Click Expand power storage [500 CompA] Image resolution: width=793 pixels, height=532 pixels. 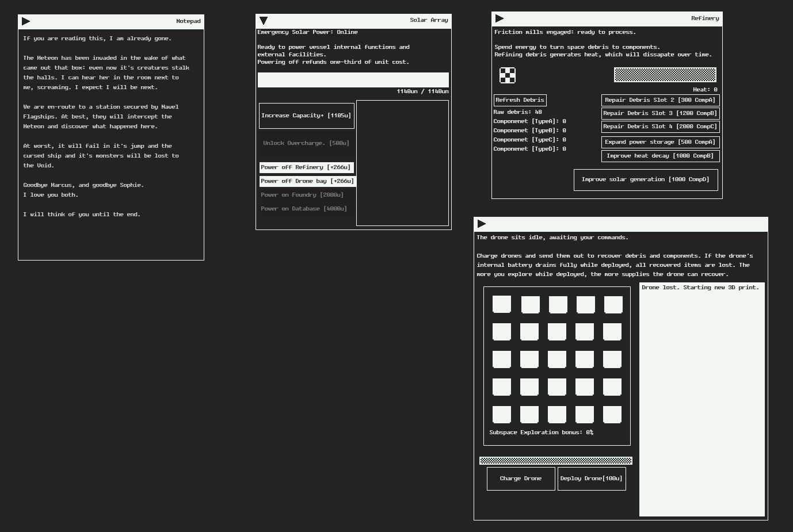point(660,142)
